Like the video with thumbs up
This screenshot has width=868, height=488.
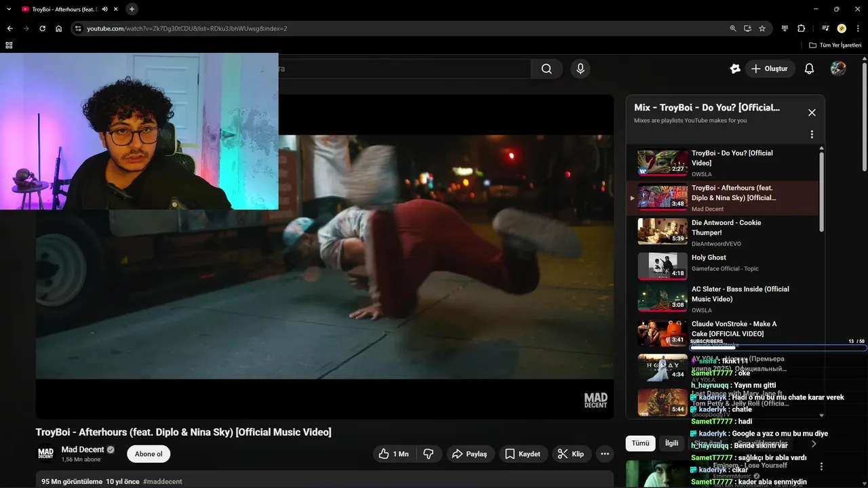click(395, 454)
